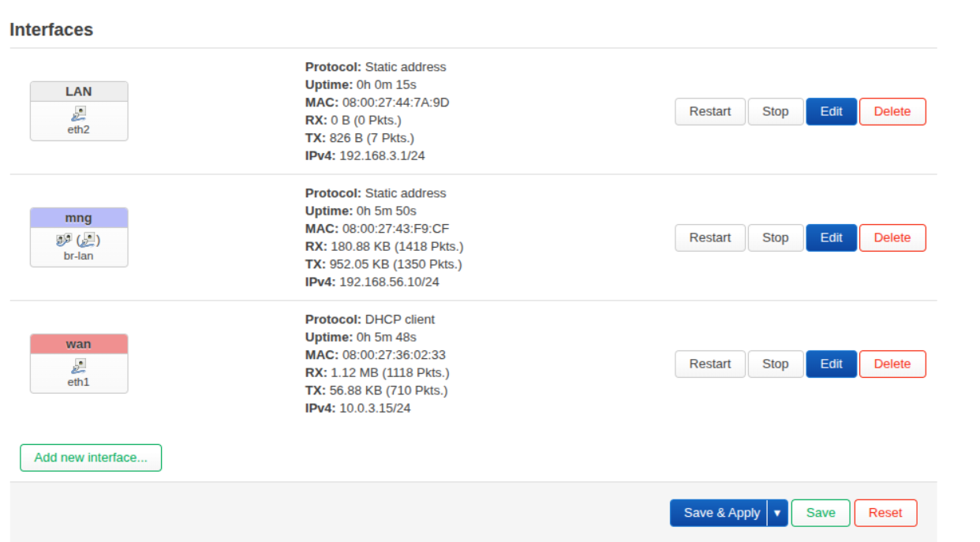Click the eth2 port icon in LAN box

[x=79, y=114]
